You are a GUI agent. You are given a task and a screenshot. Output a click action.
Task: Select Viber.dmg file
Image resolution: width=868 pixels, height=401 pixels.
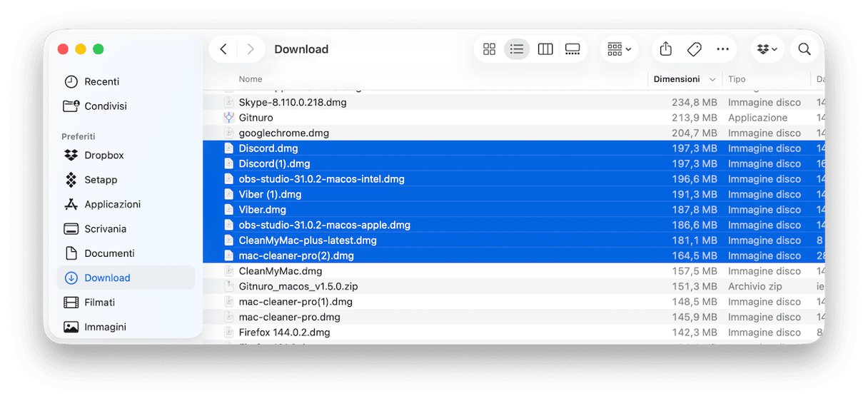coord(513,210)
